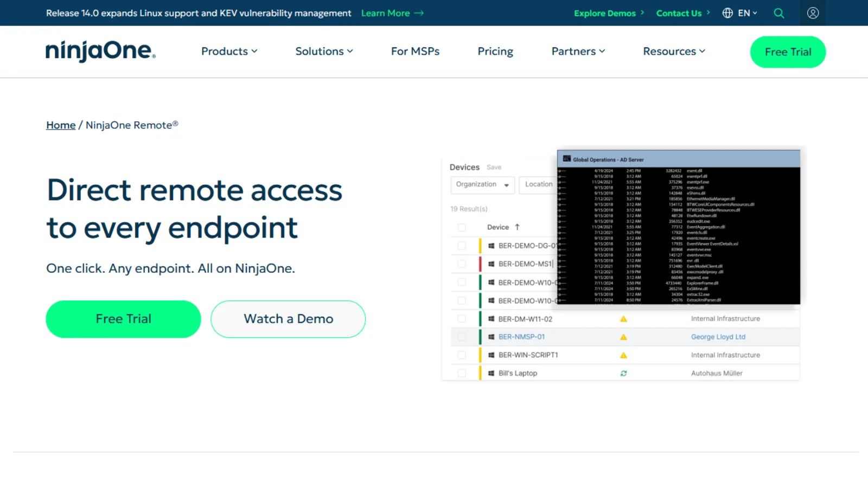
Task: Toggle the select-all checkbox beside Device header
Action: 462,227
